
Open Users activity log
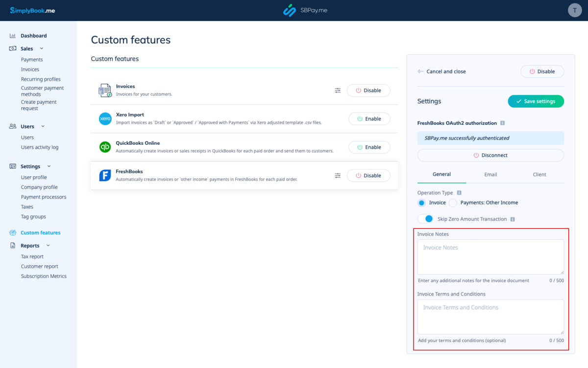[40, 147]
